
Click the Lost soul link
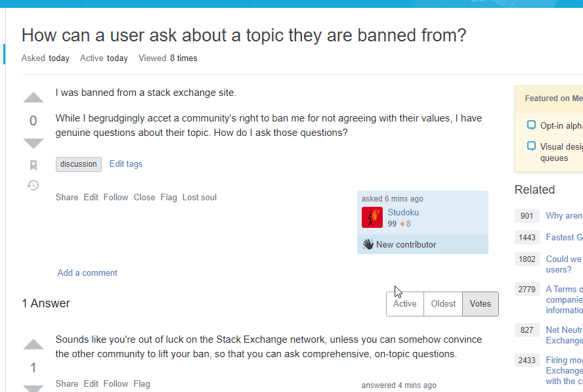coord(199,197)
